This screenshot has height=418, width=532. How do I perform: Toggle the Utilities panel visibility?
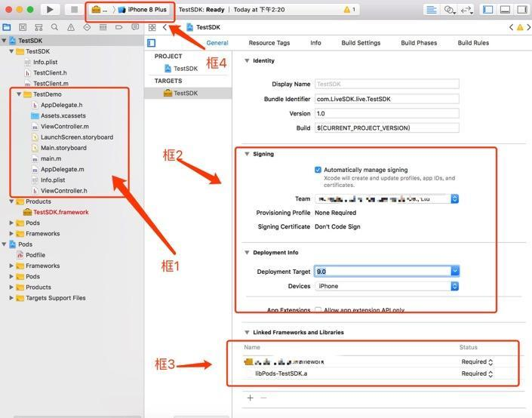pos(522,10)
